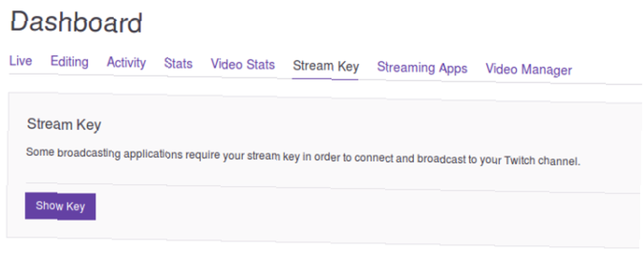The image size is (644, 253).
Task: Click the active Stream Key tab
Action: pyautogui.click(x=326, y=66)
